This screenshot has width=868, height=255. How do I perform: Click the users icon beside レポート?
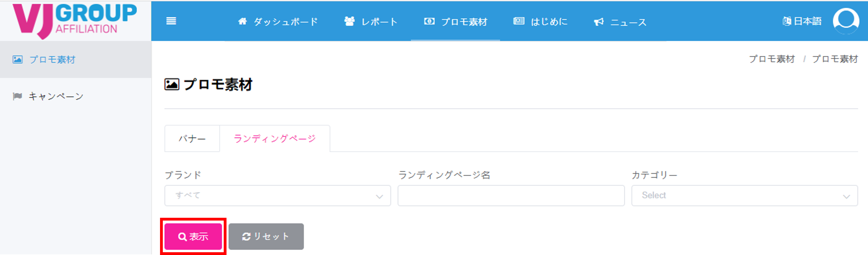350,21
